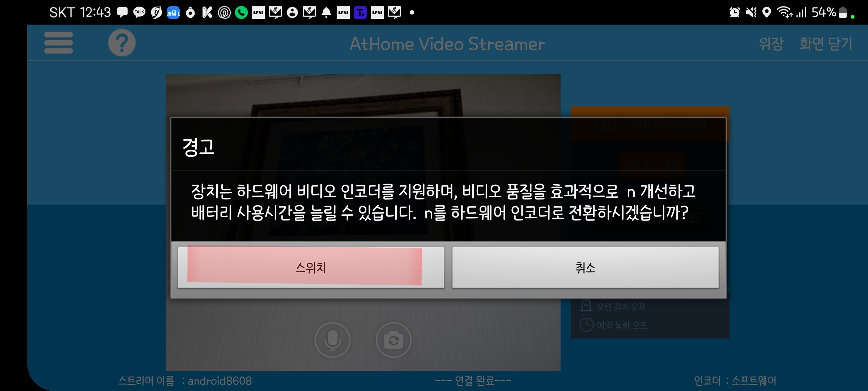
Task: Open the hamburger menu
Action: tap(59, 43)
